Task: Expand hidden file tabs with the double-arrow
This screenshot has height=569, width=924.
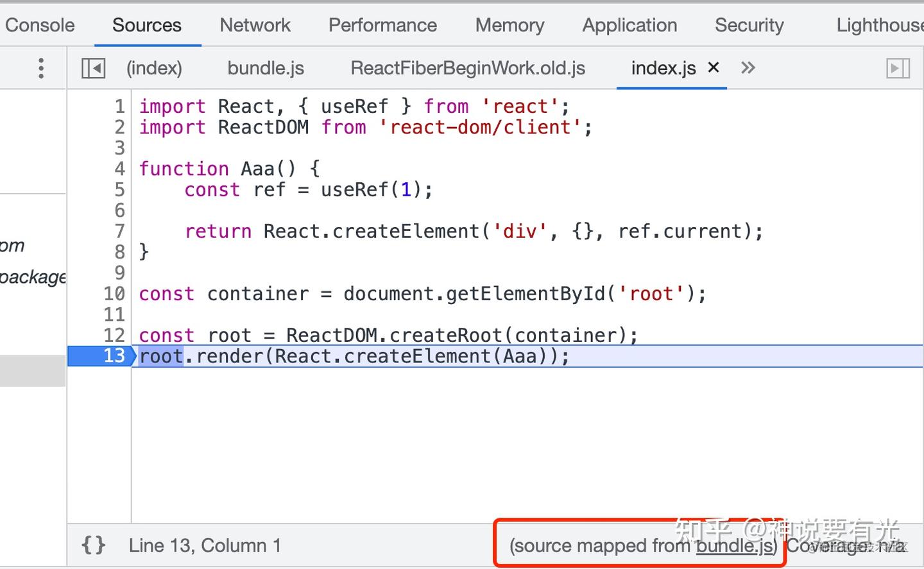Action: tap(747, 67)
